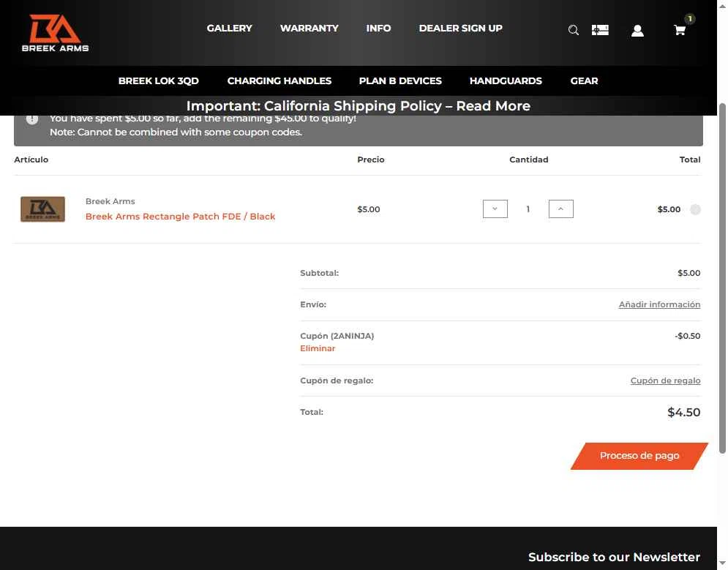The height and width of the screenshot is (570, 728).
Task: Increase quantity with up chevron
Action: tap(561, 209)
